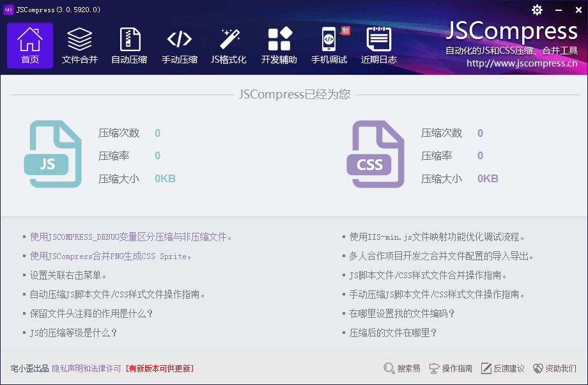Click the CSS 压缩率 value
This screenshot has width=588, height=385.
480,155
